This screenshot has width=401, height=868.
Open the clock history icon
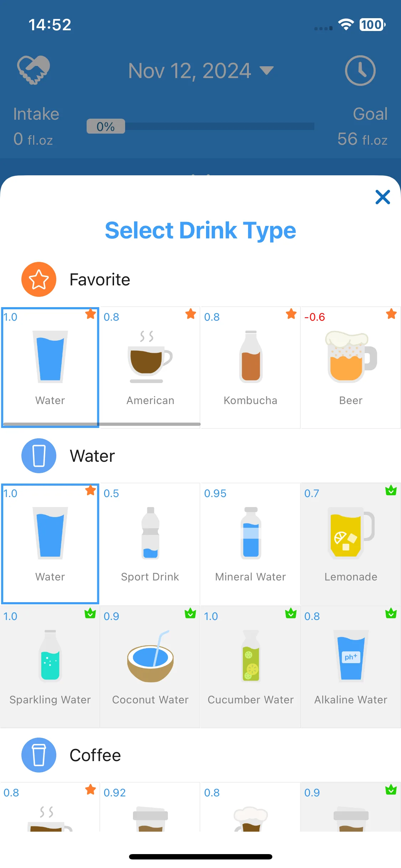[360, 71]
